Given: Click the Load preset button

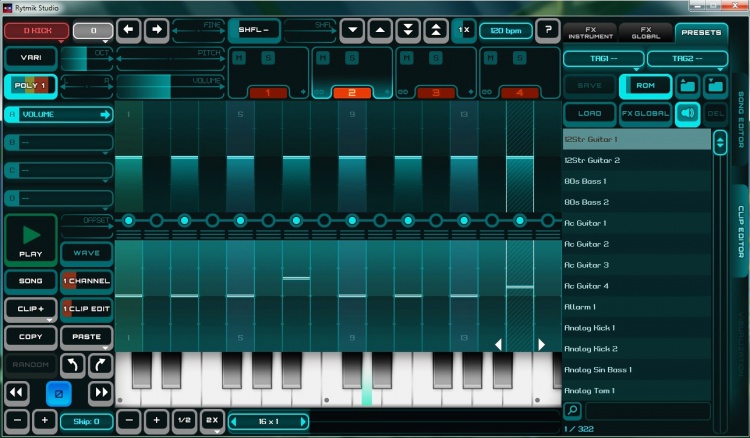Looking at the screenshot, I should pyautogui.click(x=589, y=113).
